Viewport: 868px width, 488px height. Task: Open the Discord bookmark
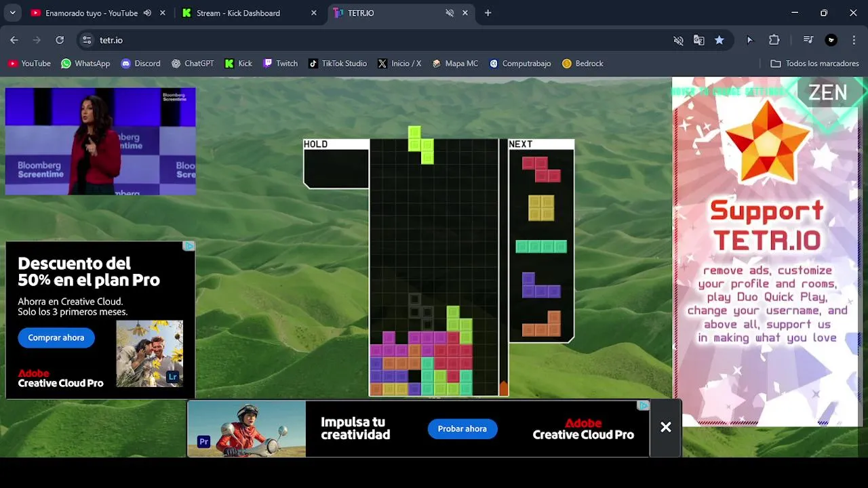point(140,63)
